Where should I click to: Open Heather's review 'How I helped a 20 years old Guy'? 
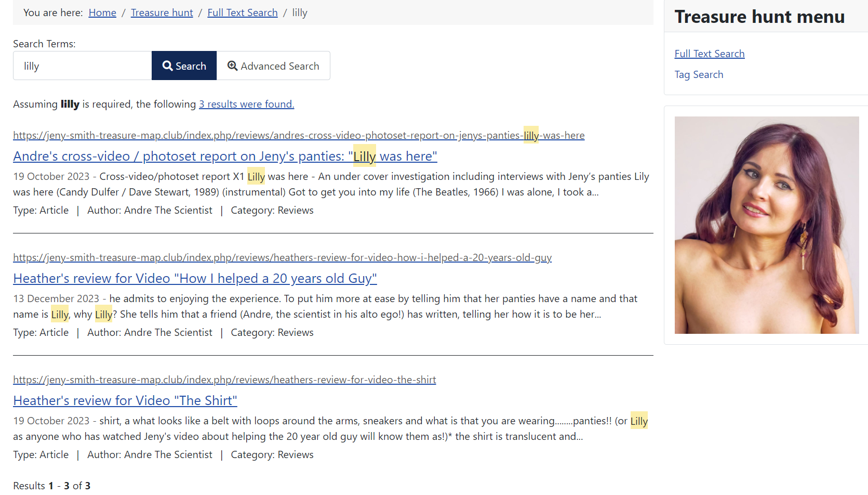coord(195,278)
